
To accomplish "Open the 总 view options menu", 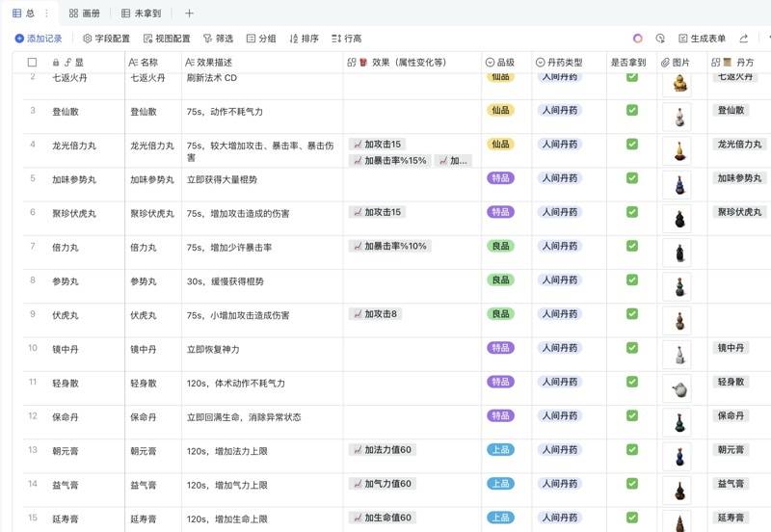I will (47, 13).
